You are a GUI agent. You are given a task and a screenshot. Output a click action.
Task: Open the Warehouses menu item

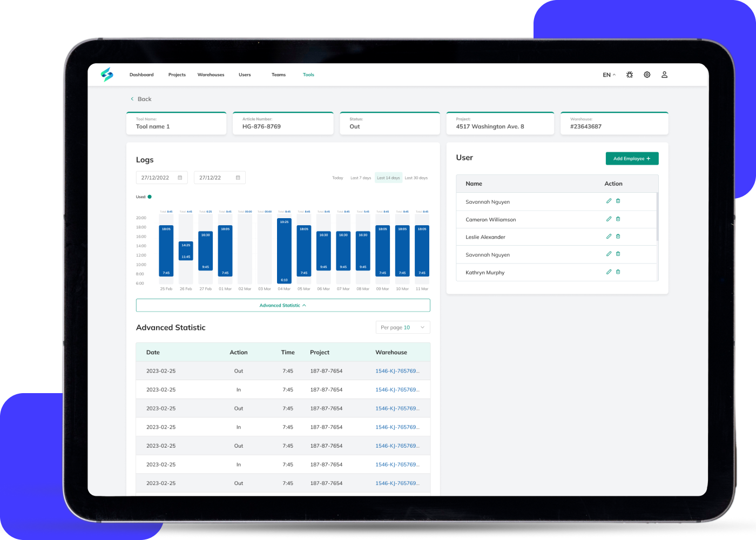pos(211,75)
